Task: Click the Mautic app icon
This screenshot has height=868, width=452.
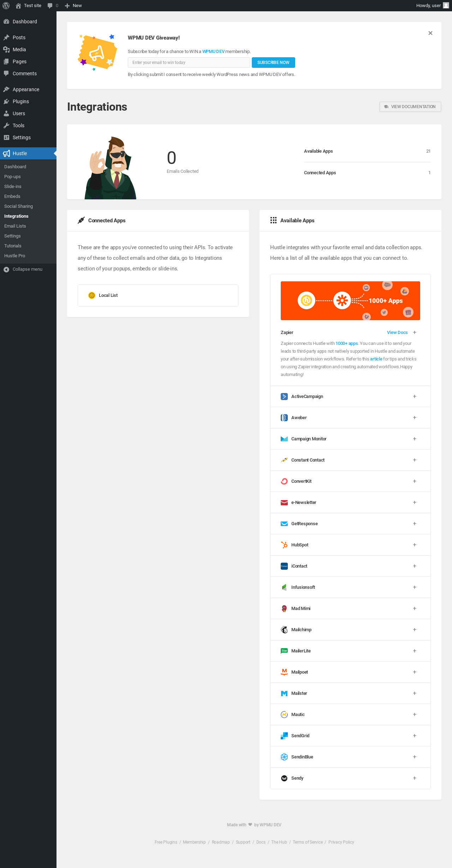Action: pyautogui.click(x=284, y=715)
